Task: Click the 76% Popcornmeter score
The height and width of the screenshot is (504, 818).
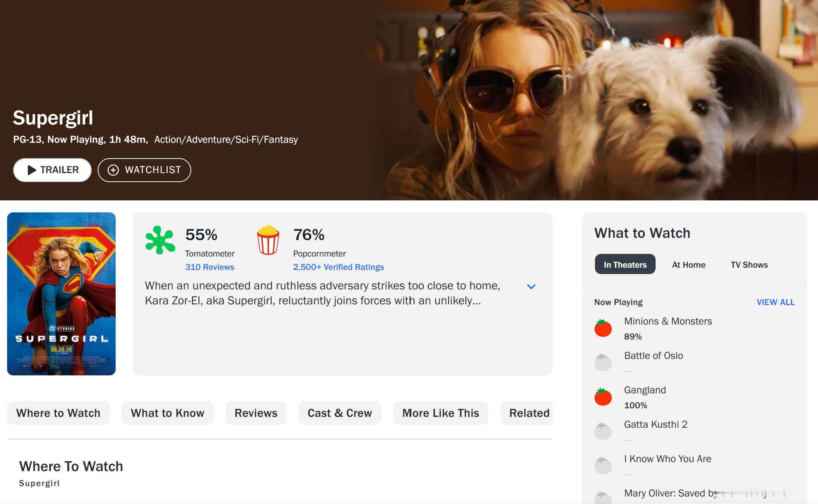Action: 309,235
